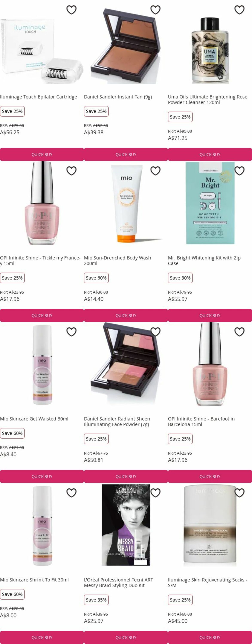
Task: Quick Buy OPI Barefoot in Barcelona 15ml
Action: pyautogui.click(x=210, y=477)
